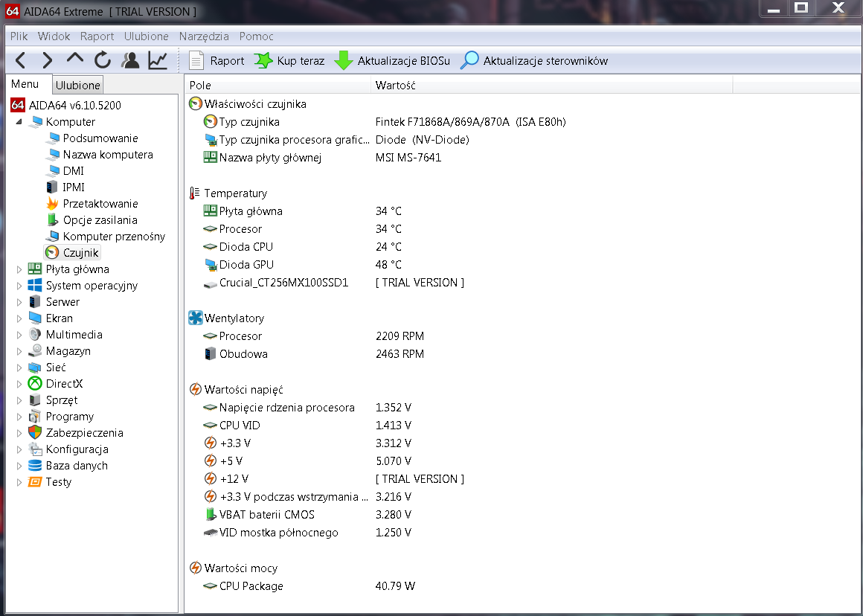Image resolution: width=863 pixels, height=616 pixels.
Task: Expand the Płyta główna tree node
Action: point(19,269)
